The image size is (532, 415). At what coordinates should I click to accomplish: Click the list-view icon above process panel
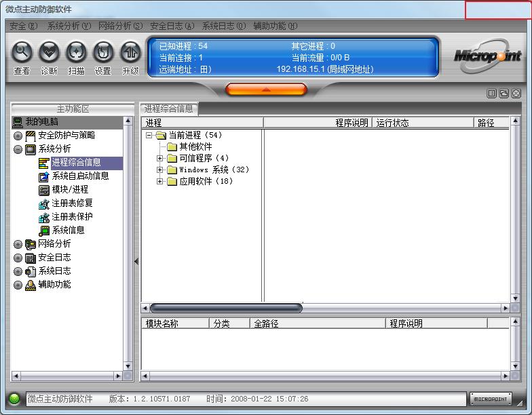(x=491, y=94)
